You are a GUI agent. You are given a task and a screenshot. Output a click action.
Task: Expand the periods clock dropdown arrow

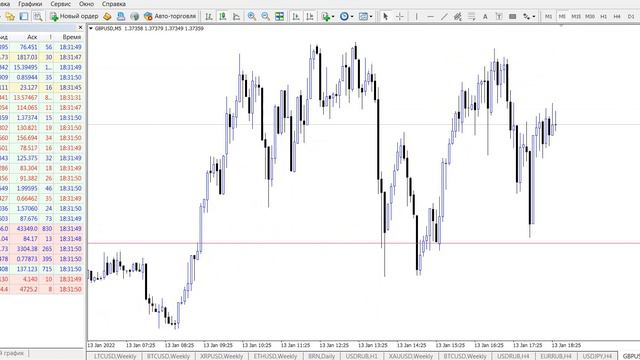tap(352, 17)
